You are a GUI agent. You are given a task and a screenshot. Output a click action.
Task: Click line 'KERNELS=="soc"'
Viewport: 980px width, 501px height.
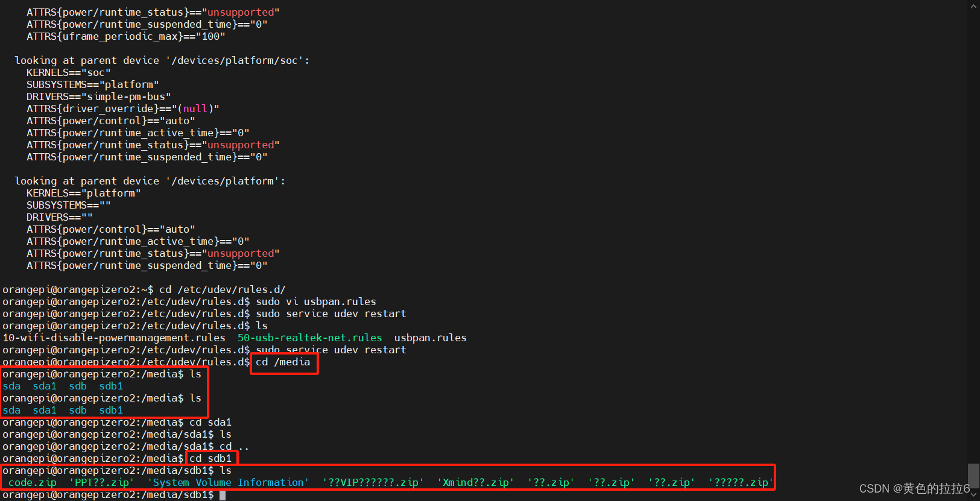(x=69, y=72)
